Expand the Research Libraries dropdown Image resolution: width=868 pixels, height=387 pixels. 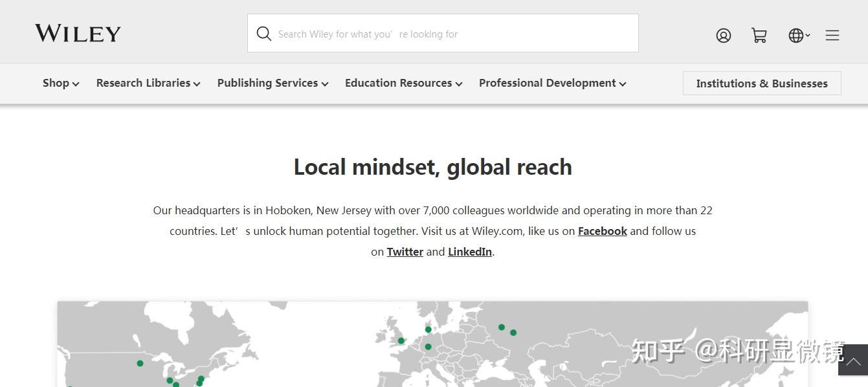(148, 83)
